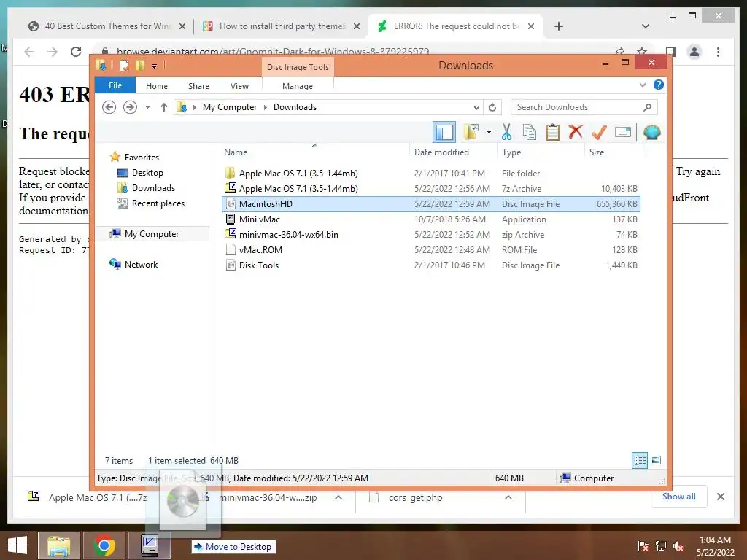
Task: Select Recent places in navigation pane
Action: pyautogui.click(x=158, y=203)
